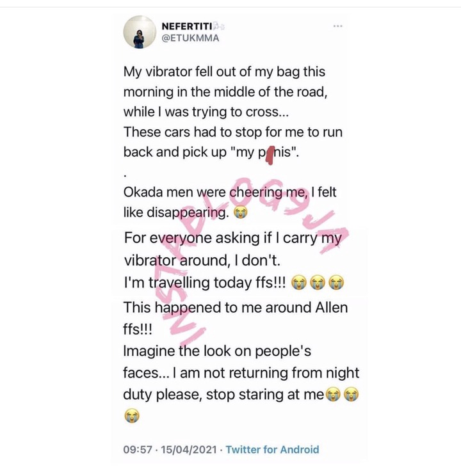The image size is (461, 476).
Task: Click the NEFERTITI display name
Action: 187,26
